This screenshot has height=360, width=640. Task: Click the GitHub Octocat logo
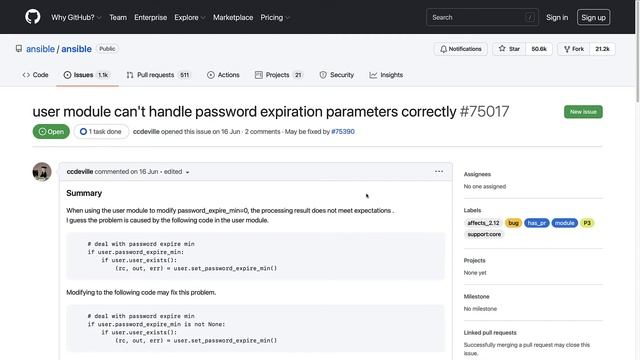click(33, 17)
